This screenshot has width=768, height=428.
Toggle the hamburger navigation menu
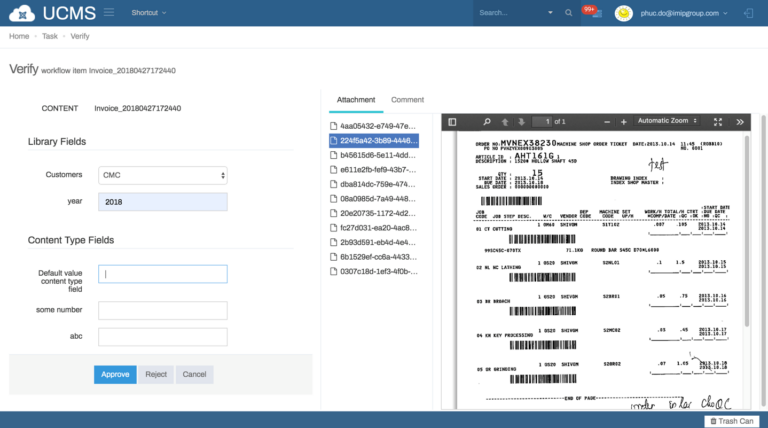click(108, 13)
